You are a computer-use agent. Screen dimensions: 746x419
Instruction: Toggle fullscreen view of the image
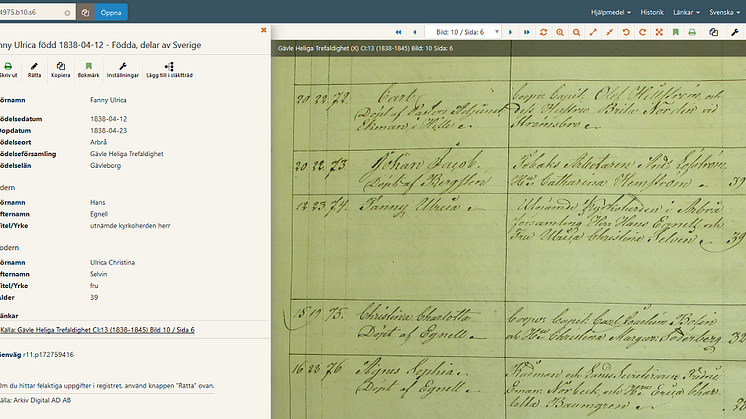click(x=659, y=32)
